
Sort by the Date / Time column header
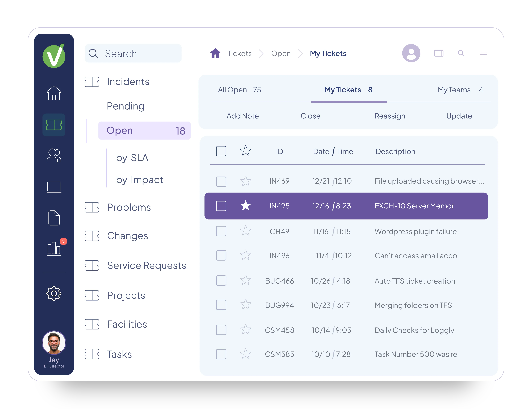[x=333, y=151]
